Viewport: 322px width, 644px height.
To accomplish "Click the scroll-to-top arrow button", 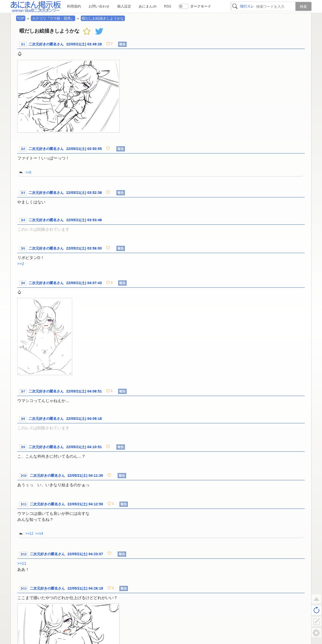I will [x=316, y=599].
